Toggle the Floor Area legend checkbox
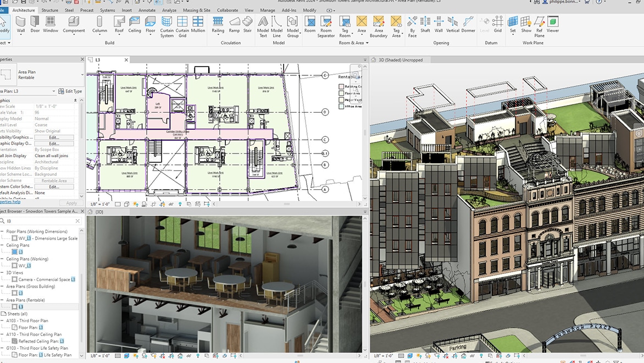644x363 pixels. point(341,94)
